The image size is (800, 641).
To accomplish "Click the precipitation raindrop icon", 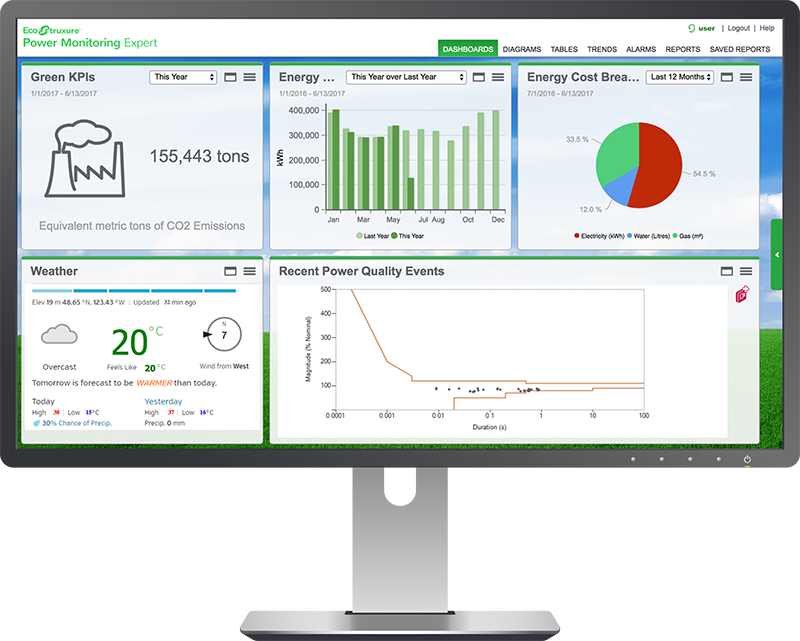I will click(x=36, y=423).
